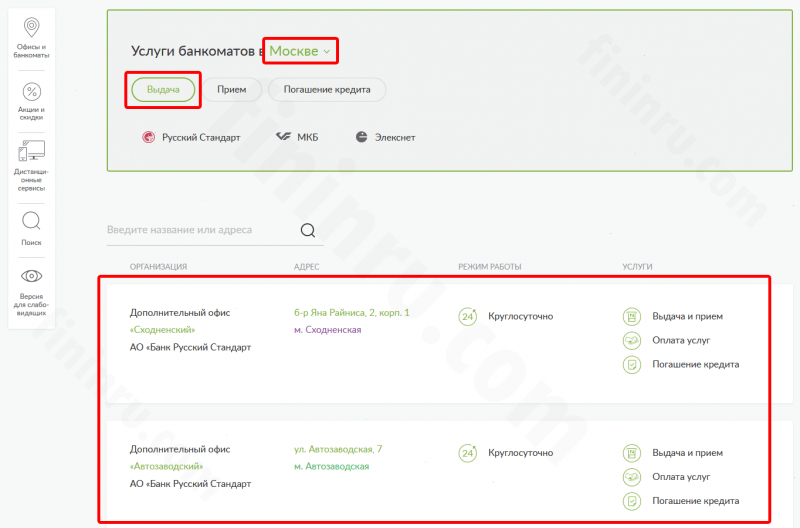This screenshot has width=800, height=528.
Task: Filter by Русский Стандарт label
Action: tap(201, 137)
